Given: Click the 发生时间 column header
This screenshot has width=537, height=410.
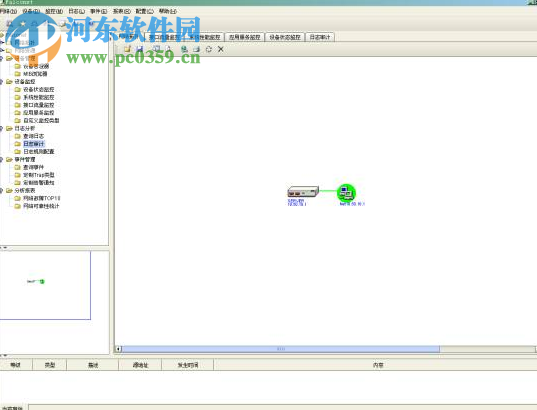Looking at the screenshot, I should pyautogui.click(x=188, y=365).
